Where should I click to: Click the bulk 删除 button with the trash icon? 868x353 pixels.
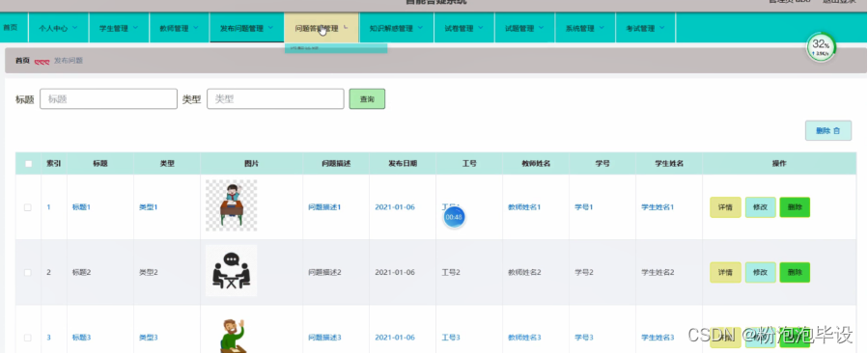tap(828, 131)
